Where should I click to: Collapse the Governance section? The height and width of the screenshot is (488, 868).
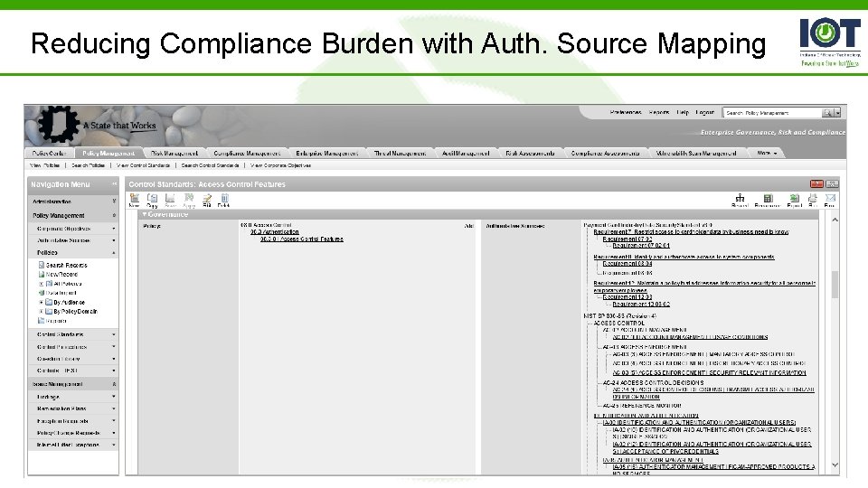pos(145,214)
